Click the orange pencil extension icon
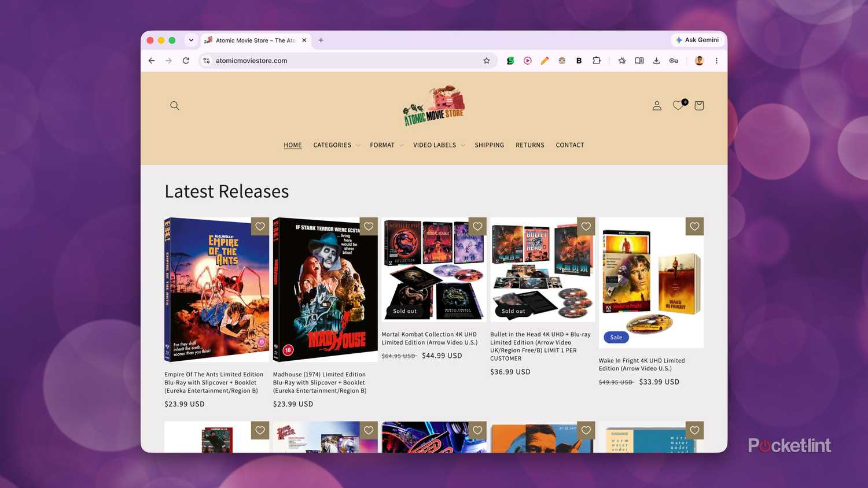 545,61
